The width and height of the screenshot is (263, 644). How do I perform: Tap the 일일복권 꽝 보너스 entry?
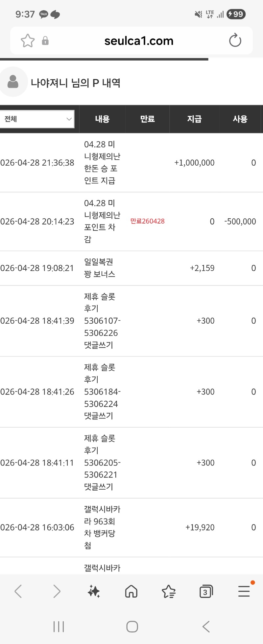click(100, 268)
